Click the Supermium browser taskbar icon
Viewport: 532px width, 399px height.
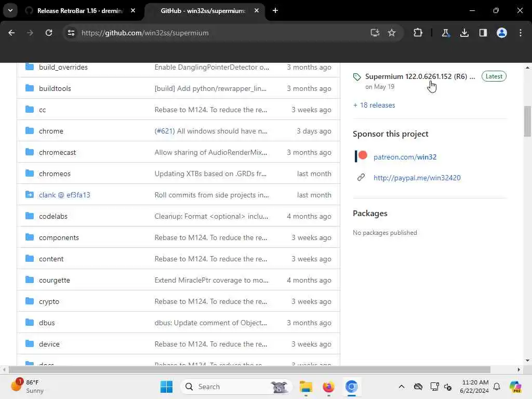click(352, 387)
